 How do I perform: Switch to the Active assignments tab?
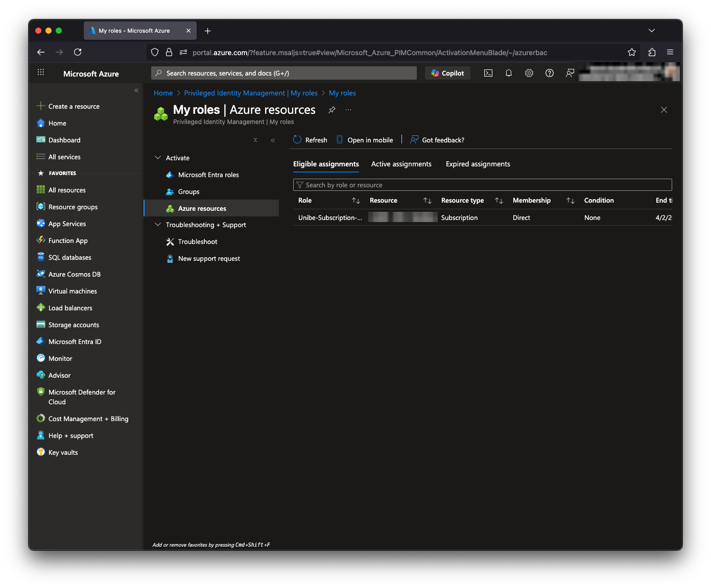pos(401,164)
